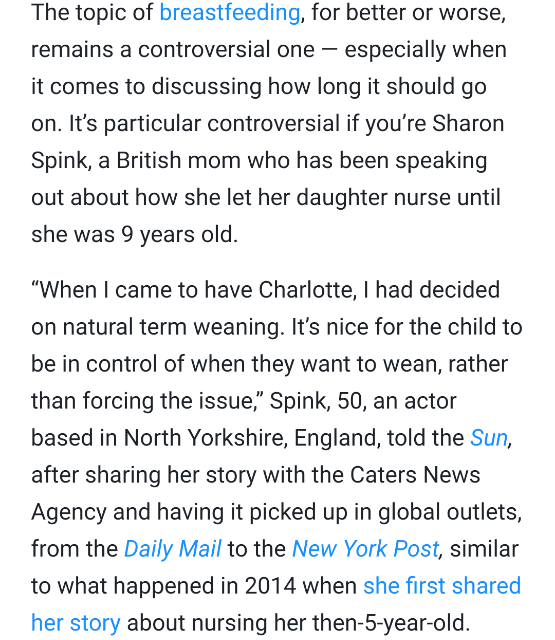This screenshot has width=555, height=640.
Task: Click the word 'Charlotte' in the quote
Action: 306,290
